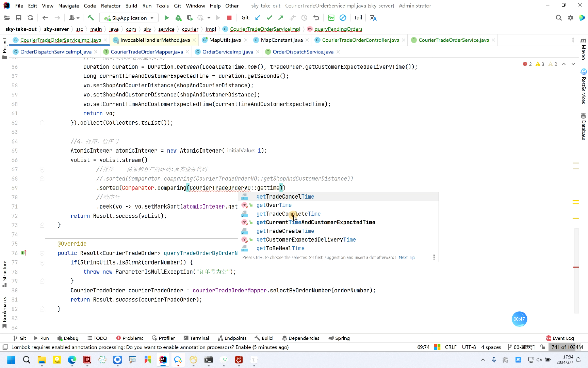The height and width of the screenshot is (368, 588).
Task: Click memory indicator 741 of 1024M
Action: [567, 347]
